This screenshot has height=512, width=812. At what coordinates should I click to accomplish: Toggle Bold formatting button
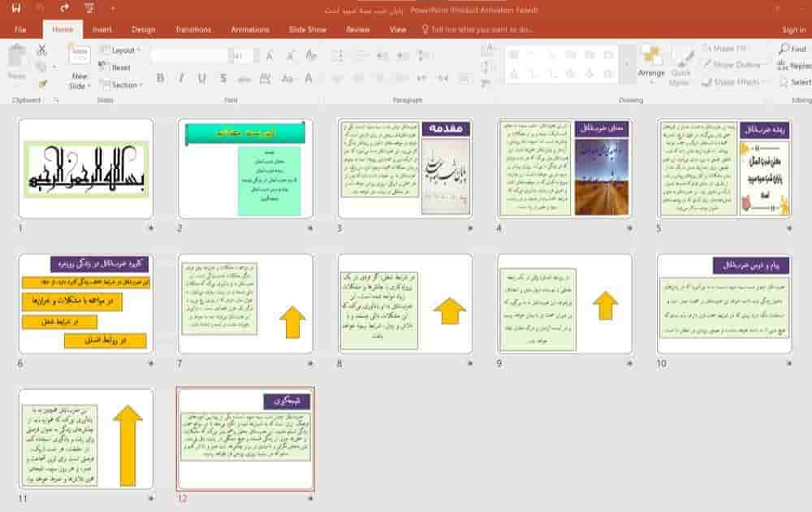tap(161, 78)
